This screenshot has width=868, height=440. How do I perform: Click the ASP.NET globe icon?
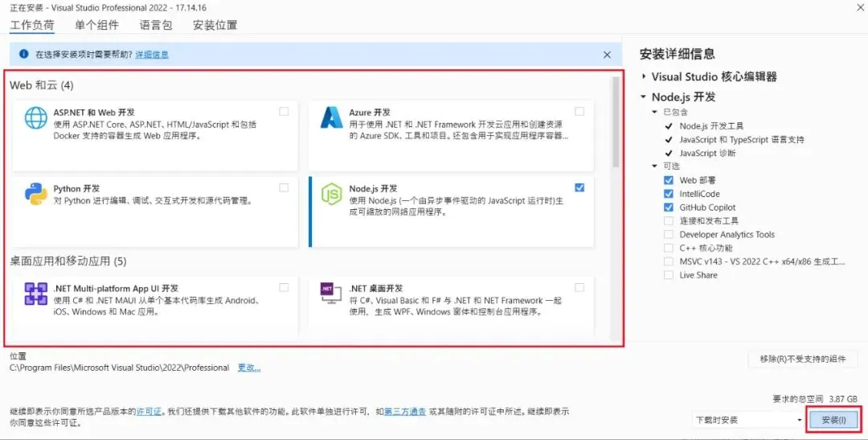point(36,117)
